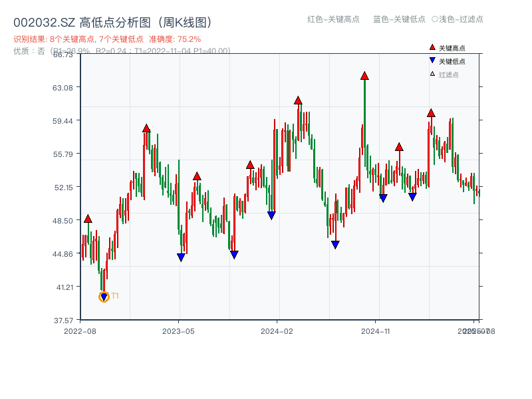This screenshot has width=532, height=399.
Task: Click the chart title 002032.SZ 高低点分析图
Action: 113,21
